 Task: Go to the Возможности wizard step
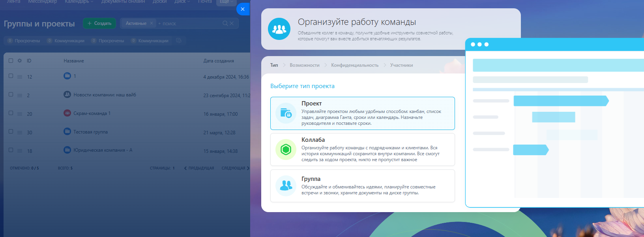point(304,65)
